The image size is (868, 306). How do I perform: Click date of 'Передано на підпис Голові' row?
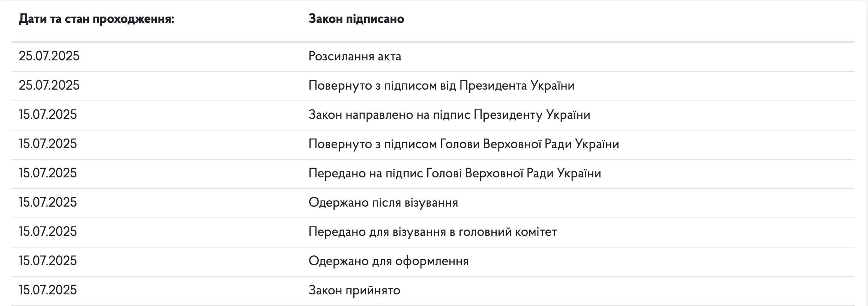tap(48, 173)
